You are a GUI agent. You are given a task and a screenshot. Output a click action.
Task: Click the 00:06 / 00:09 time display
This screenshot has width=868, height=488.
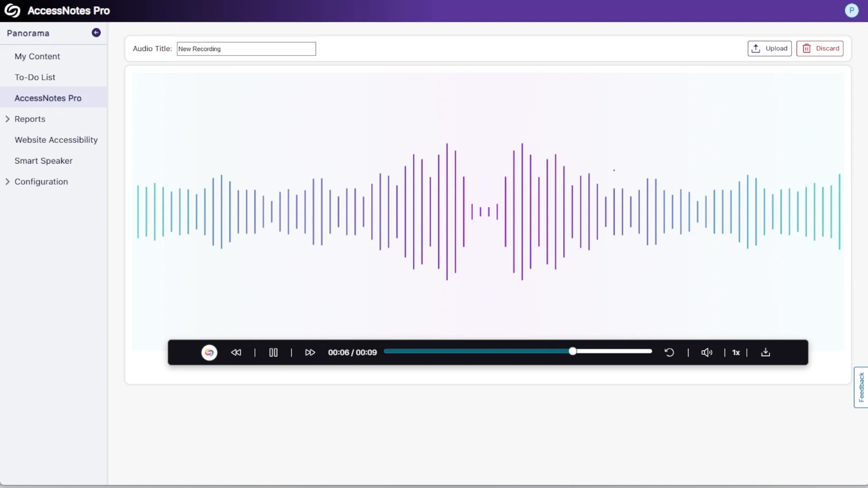pos(352,352)
